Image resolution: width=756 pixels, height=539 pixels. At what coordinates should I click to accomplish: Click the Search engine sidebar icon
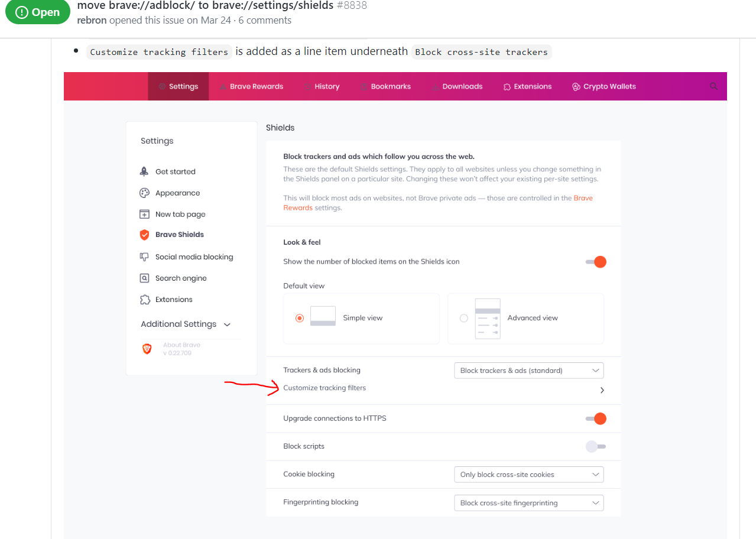[x=144, y=278]
